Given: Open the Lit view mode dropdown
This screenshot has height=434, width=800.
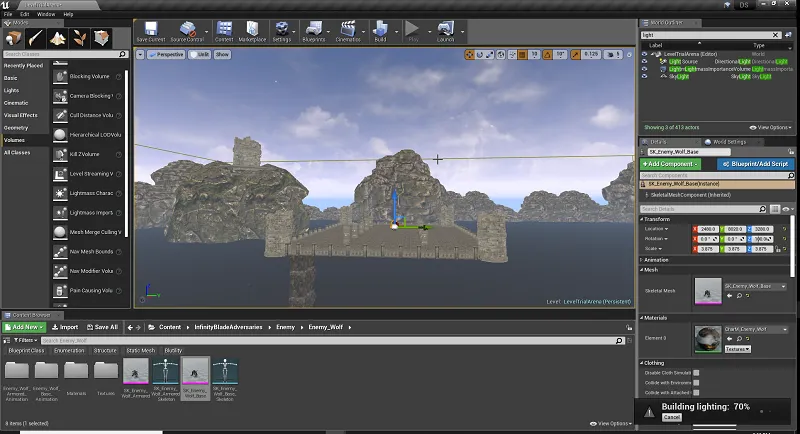Looking at the screenshot, I should click(200, 55).
